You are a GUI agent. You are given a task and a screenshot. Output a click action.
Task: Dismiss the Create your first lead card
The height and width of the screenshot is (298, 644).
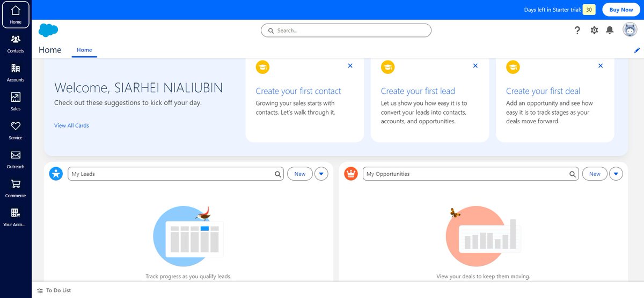coord(475,65)
